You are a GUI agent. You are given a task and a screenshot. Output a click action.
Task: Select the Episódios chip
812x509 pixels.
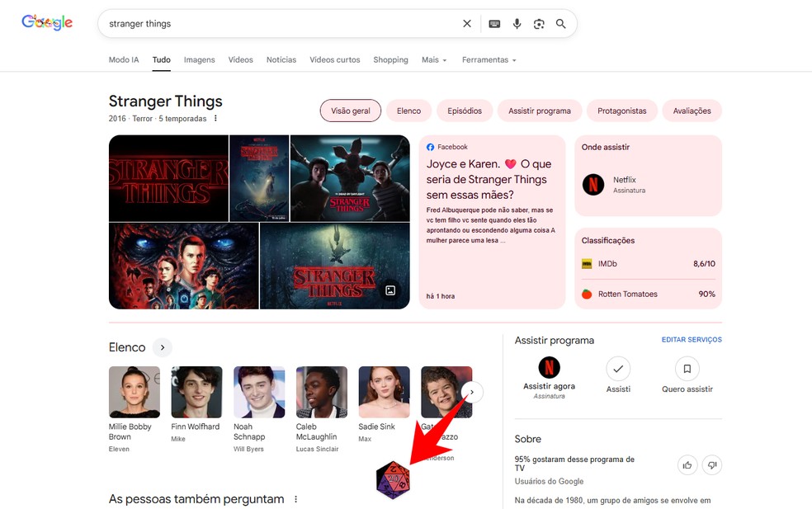click(465, 111)
